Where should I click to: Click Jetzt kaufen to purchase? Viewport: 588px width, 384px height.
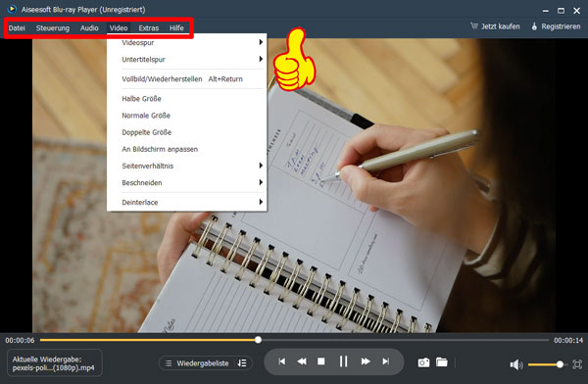coord(495,26)
